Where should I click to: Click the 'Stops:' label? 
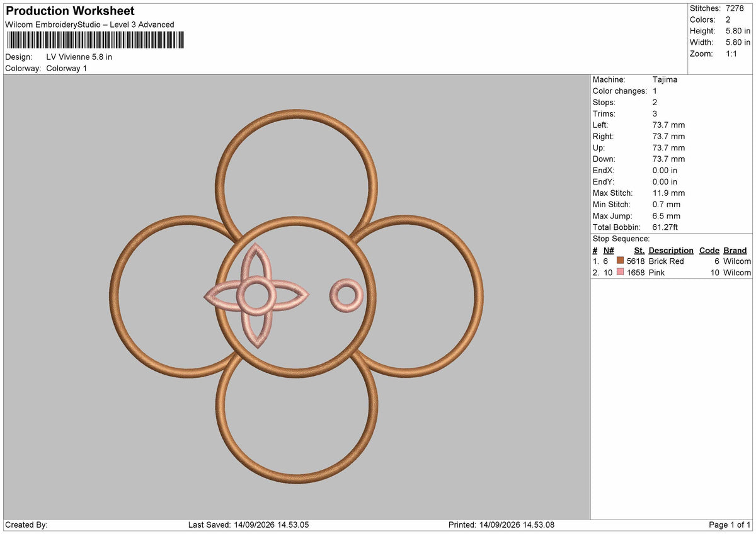(x=604, y=102)
